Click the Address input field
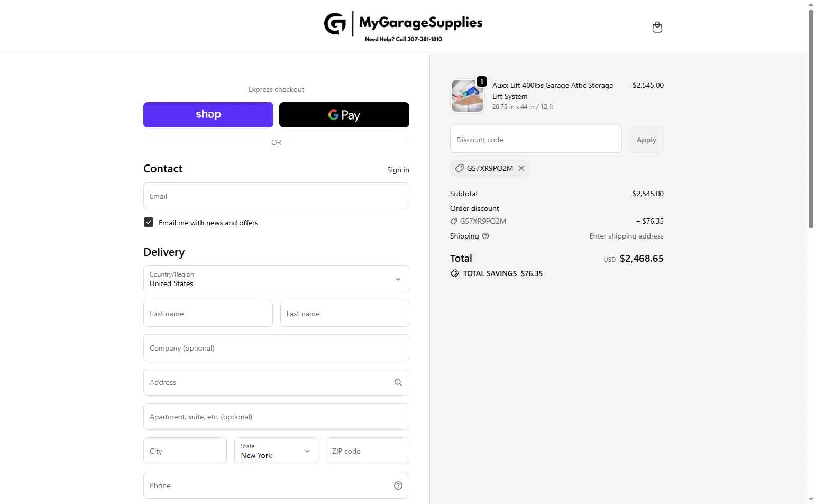Screen dimensions: 815x504 pyautogui.click(x=276, y=382)
